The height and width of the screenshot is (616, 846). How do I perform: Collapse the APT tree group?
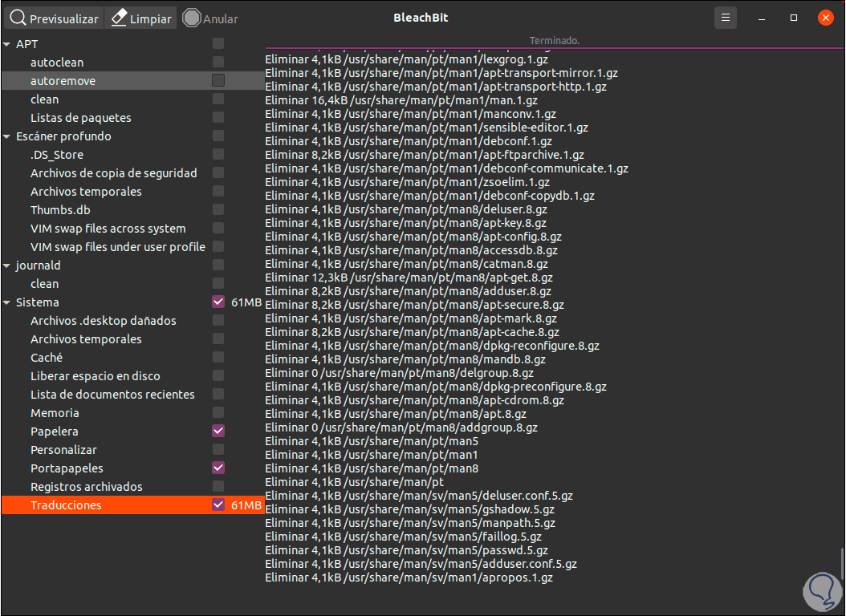7,44
